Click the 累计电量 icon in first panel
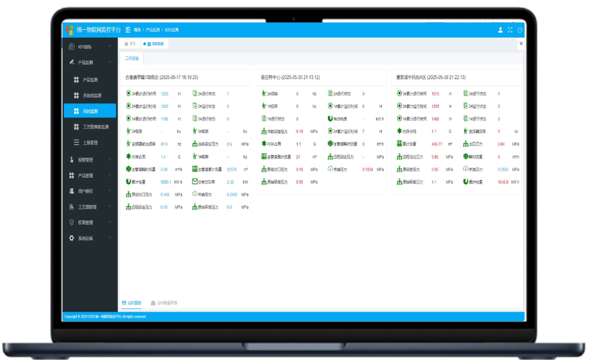590x364 pixels. pos(128,182)
